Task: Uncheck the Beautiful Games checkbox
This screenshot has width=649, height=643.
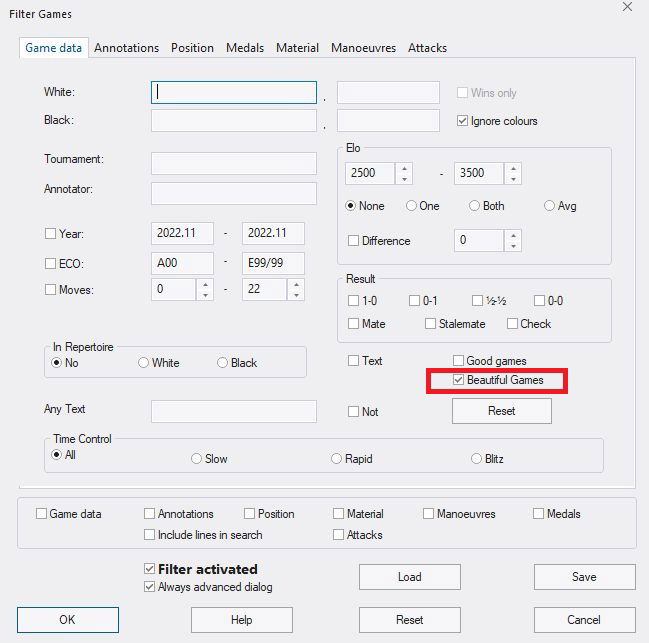Action: tap(459, 380)
